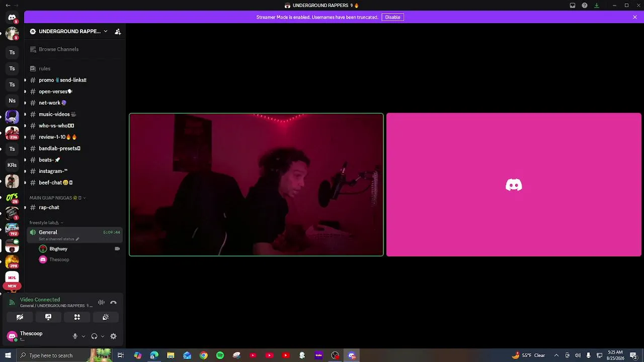The height and width of the screenshot is (362, 644).
Task: Click Thescoop user avatar in bottom panel
Action: tap(12, 336)
